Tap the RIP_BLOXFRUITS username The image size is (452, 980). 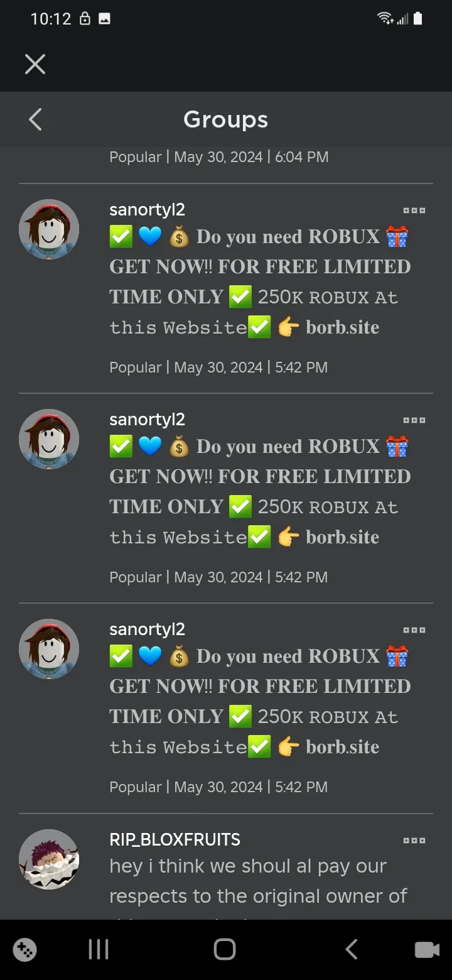[175, 840]
